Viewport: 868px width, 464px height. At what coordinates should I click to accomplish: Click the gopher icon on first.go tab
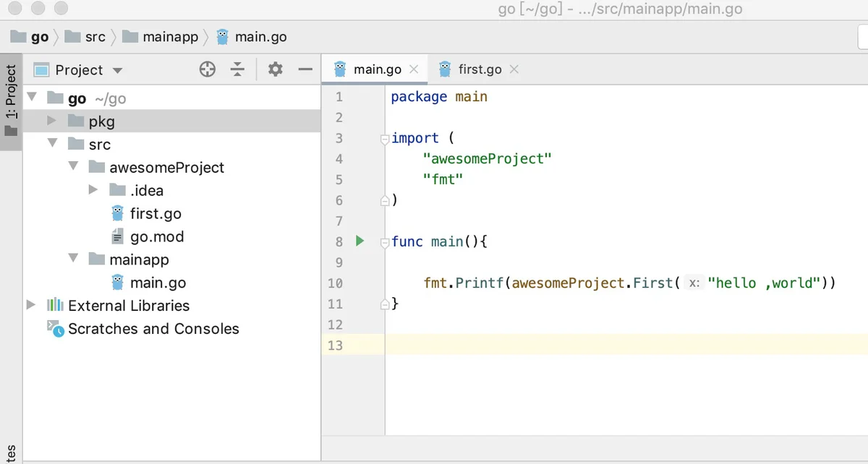(445, 69)
